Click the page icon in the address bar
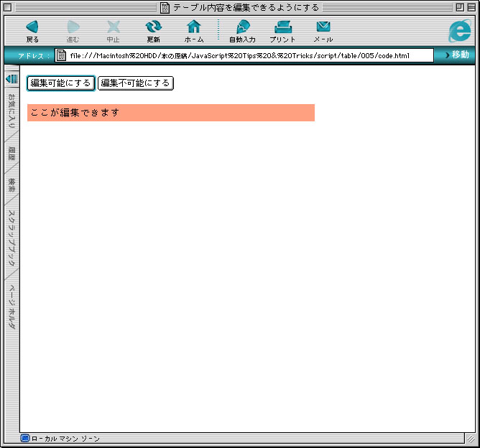Image resolution: width=480 pixels, height=448 pixels. [61, 55]
